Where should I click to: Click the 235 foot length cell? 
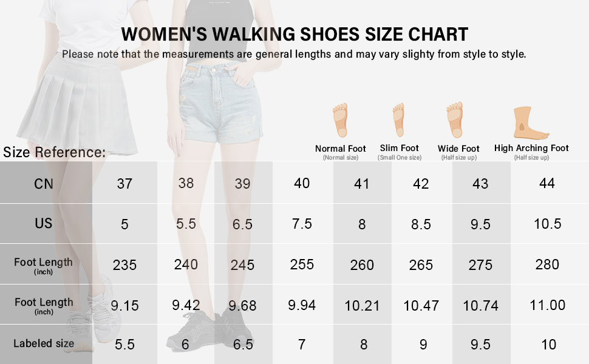tap(124, 265)
